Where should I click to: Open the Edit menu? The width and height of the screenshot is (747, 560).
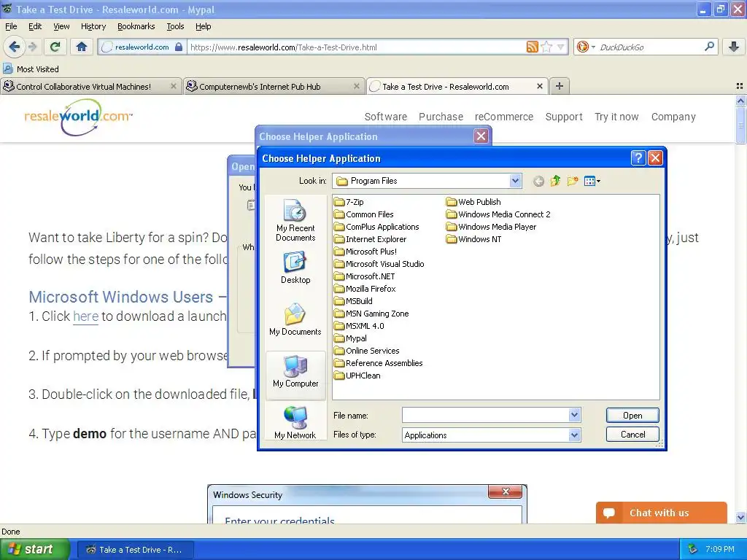35,26
